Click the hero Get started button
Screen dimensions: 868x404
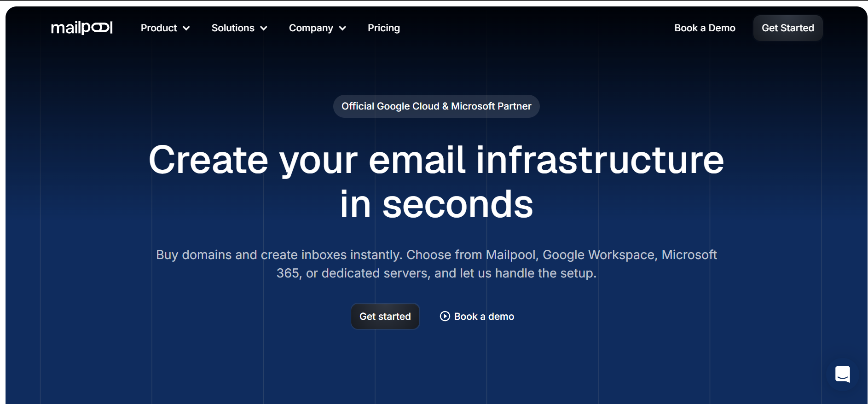point(385,316)
